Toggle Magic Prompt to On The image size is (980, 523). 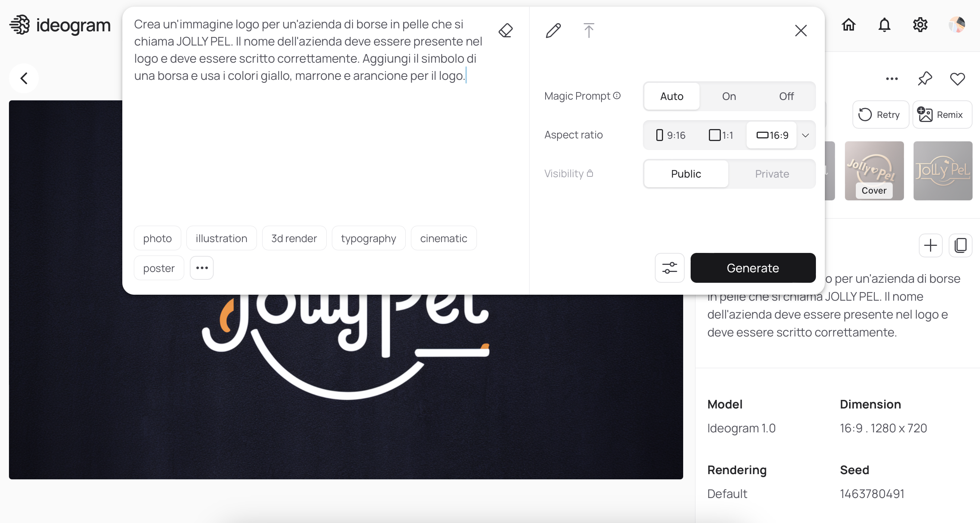(729, 96)
